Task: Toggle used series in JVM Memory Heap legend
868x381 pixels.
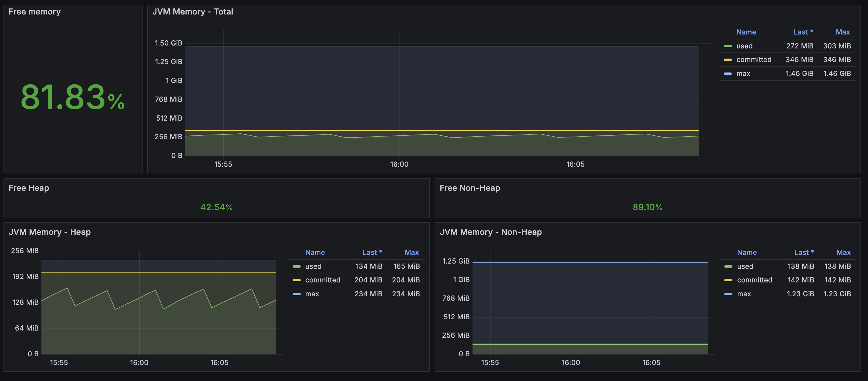Action: click(x=313, y=266)
